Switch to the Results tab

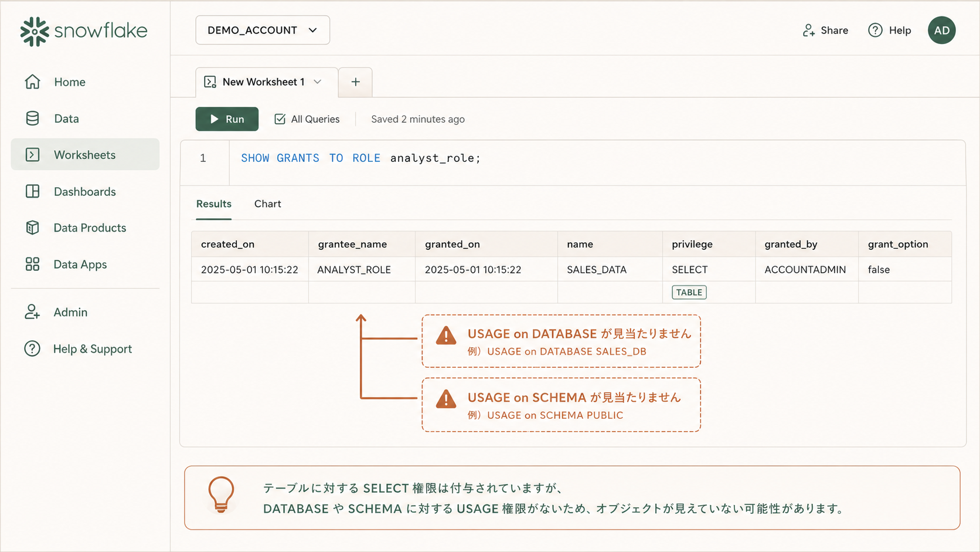[214, 204]
